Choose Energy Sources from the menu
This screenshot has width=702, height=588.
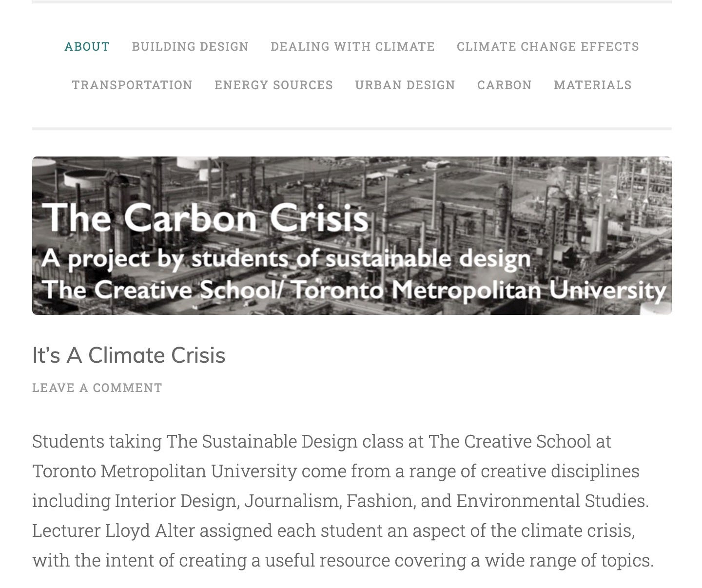pyautogui.click(x=273, y=85)
